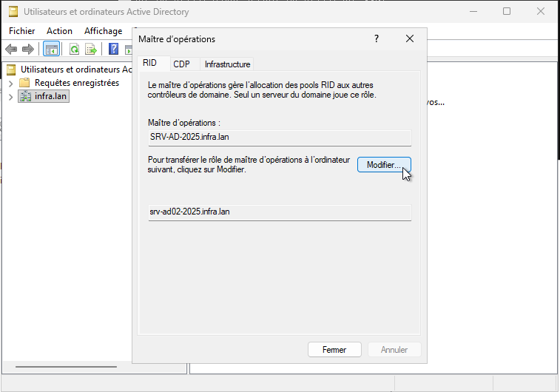560x392 pixels.
Task: Click the Forward arrow toolbar icon
Action: [x=28, y=49]
